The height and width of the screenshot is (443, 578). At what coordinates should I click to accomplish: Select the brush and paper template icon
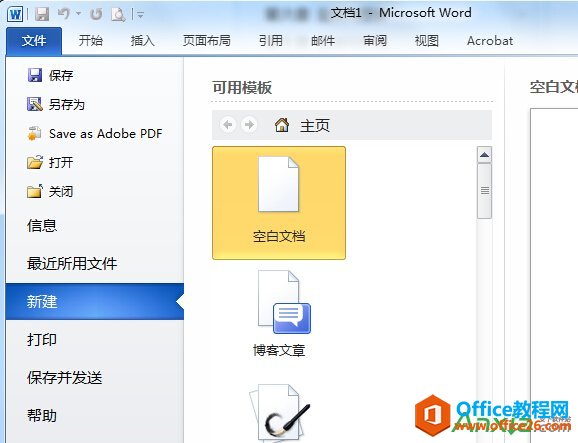tap(279, 412)
